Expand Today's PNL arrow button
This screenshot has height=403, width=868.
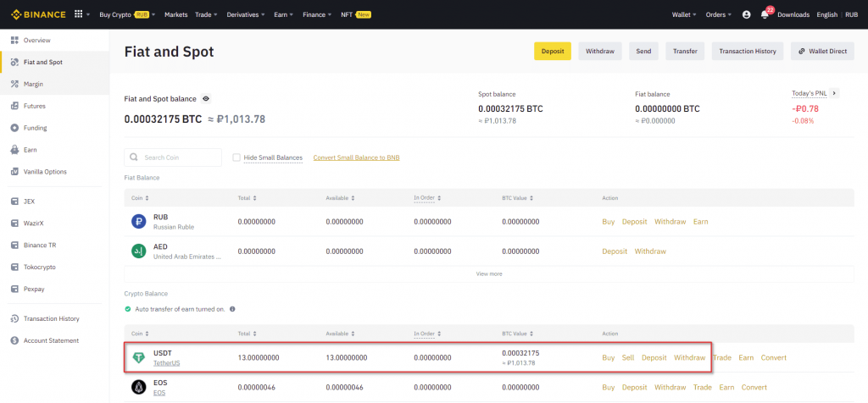click(835, 93)
